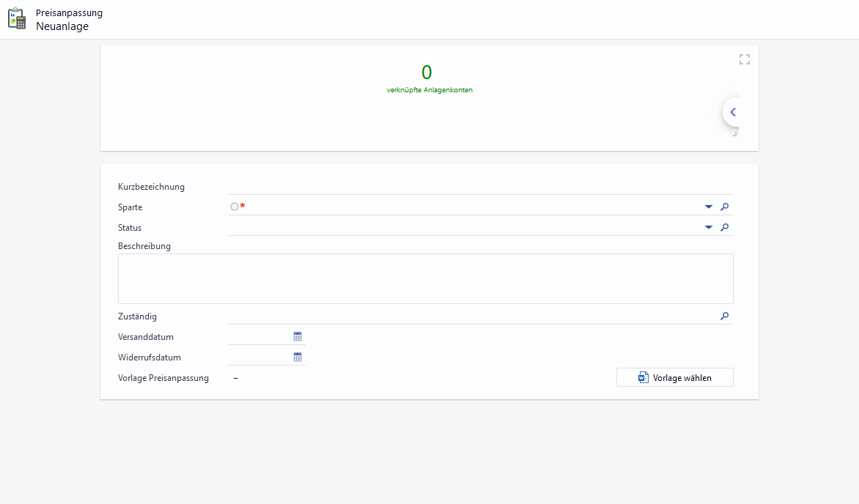
Task: Expand the Sparte dropdown list
Action: (708, 207)
